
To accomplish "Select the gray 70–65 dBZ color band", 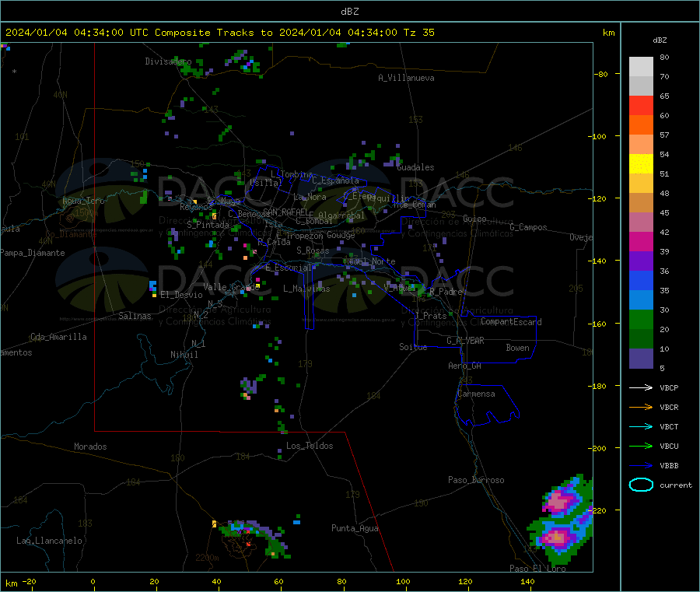I will 641,86.
